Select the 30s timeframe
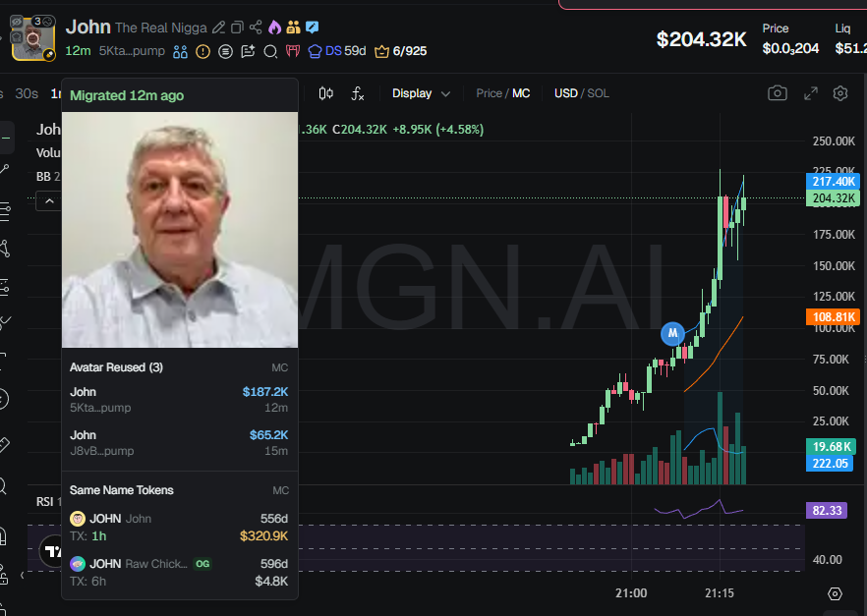 click(27, 93)
